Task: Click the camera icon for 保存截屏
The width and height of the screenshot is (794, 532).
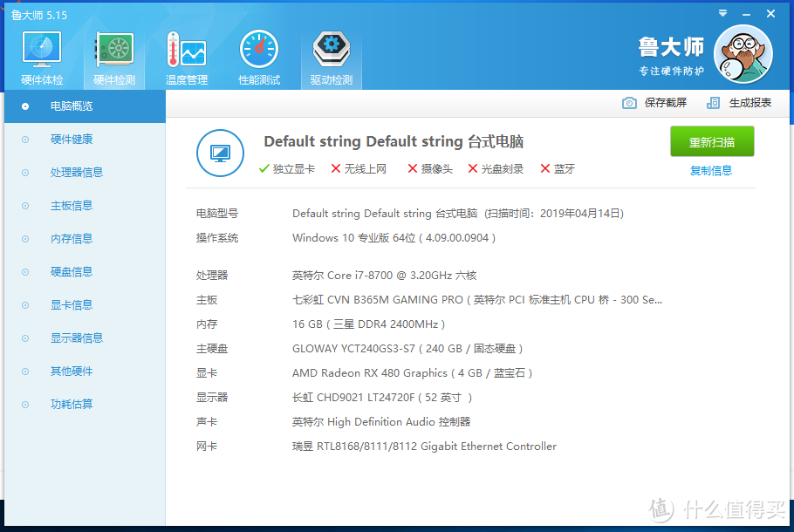Action: (629, 103)
